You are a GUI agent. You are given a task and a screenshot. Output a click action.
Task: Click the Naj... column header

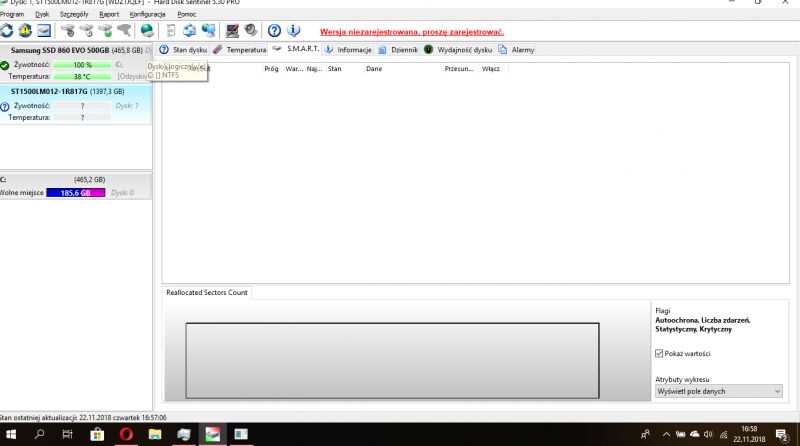pos(314,68)
